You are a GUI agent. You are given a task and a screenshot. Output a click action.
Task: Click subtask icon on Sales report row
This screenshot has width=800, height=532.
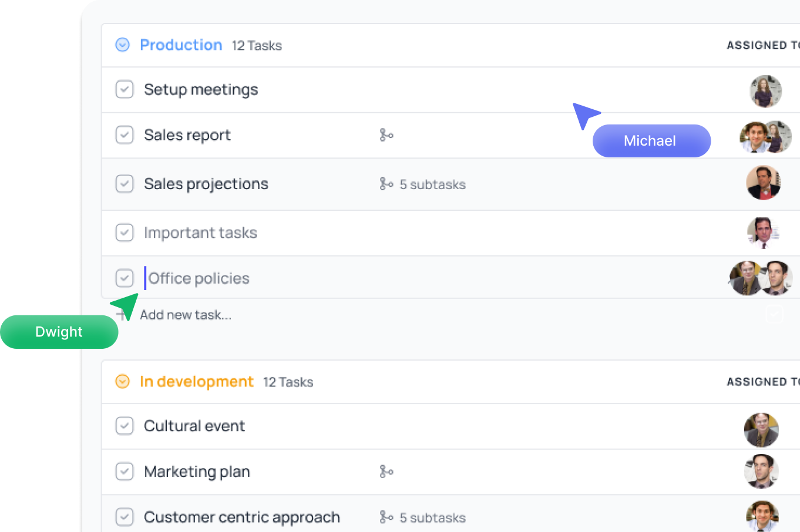tap(386, 135)
